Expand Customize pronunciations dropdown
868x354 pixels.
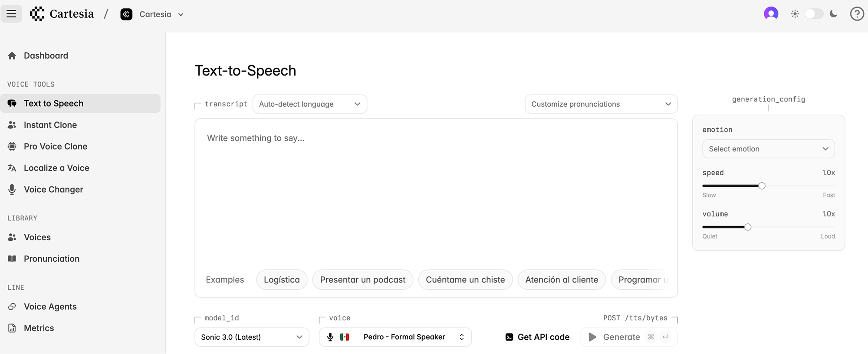click(x=601, y=104)
